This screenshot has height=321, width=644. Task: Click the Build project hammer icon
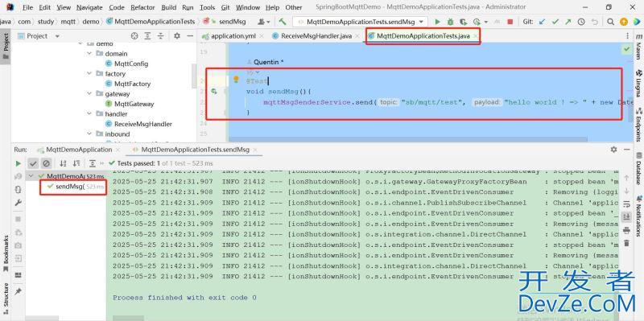[283, 22]
